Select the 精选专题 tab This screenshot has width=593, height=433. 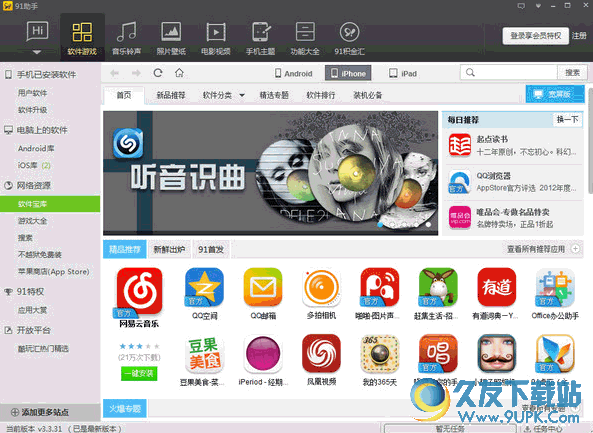pos(274,95)
